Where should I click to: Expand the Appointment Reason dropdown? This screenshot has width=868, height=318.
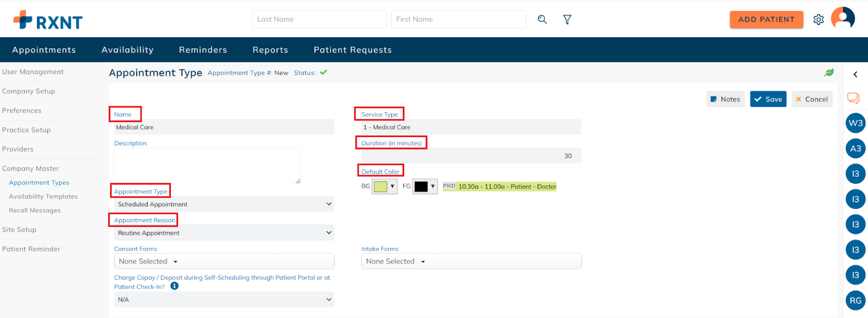(224, 233)
